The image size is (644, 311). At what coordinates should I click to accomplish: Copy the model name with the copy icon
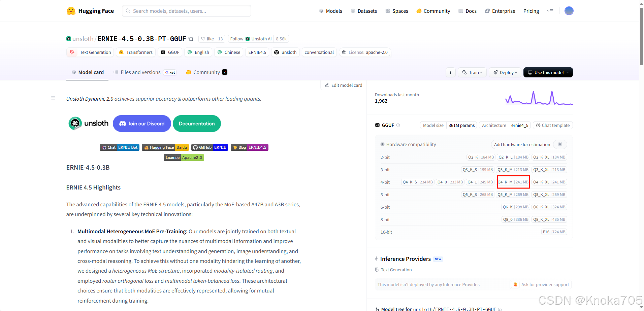point(191,39)
